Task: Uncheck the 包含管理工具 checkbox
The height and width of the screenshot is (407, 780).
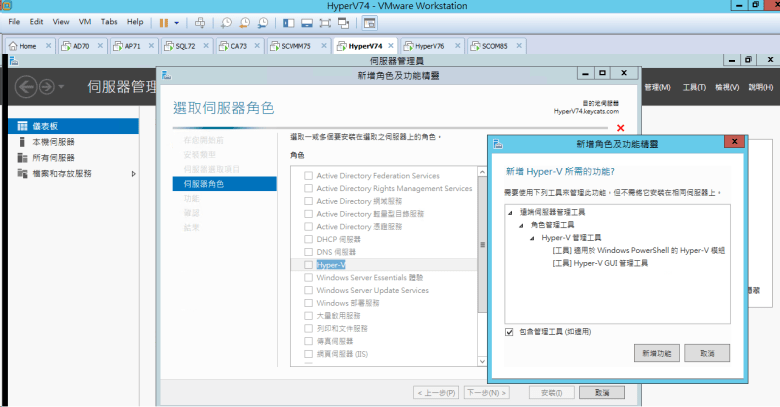Action: (x=510, y=331)
